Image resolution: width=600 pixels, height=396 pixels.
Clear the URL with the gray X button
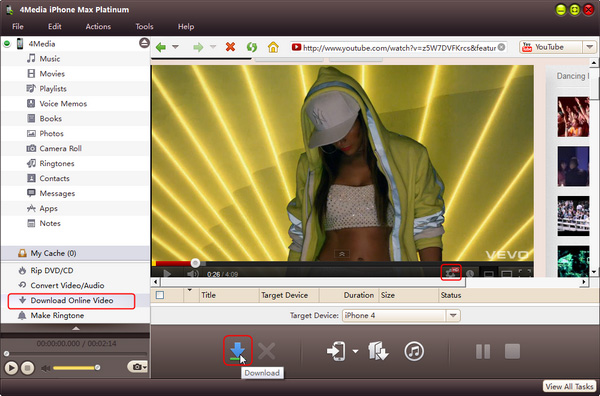click(x=501, y=47)
